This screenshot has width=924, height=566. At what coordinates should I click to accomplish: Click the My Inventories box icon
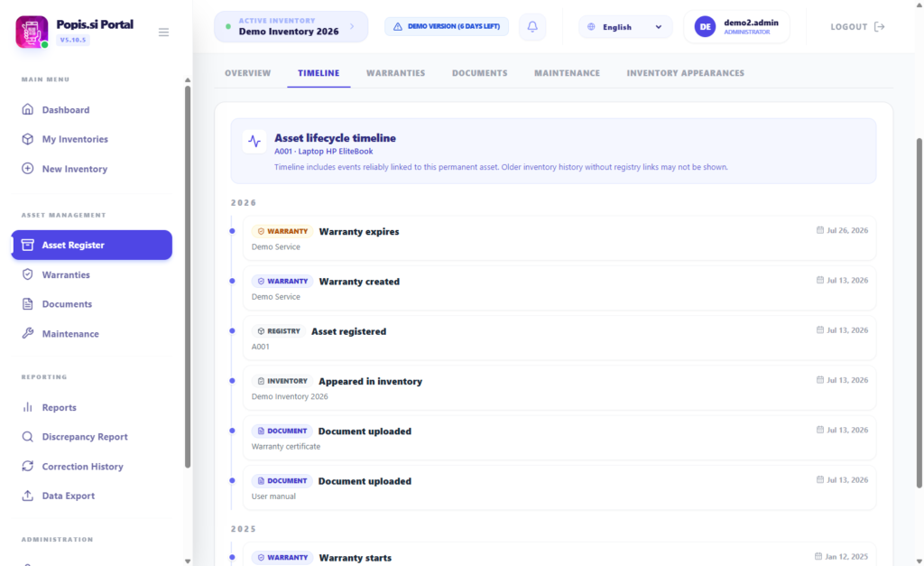point(28,138)
